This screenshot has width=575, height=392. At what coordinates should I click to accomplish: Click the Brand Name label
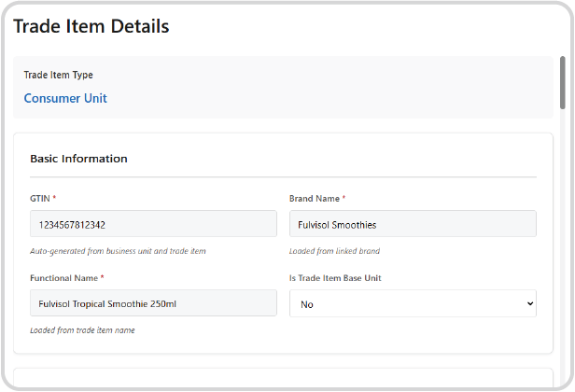(x=315, y=199)
